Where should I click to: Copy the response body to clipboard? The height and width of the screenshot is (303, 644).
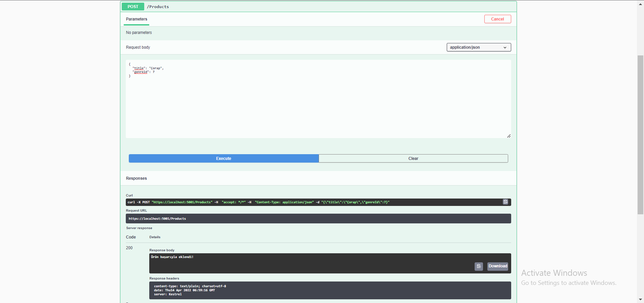point(479,266)
